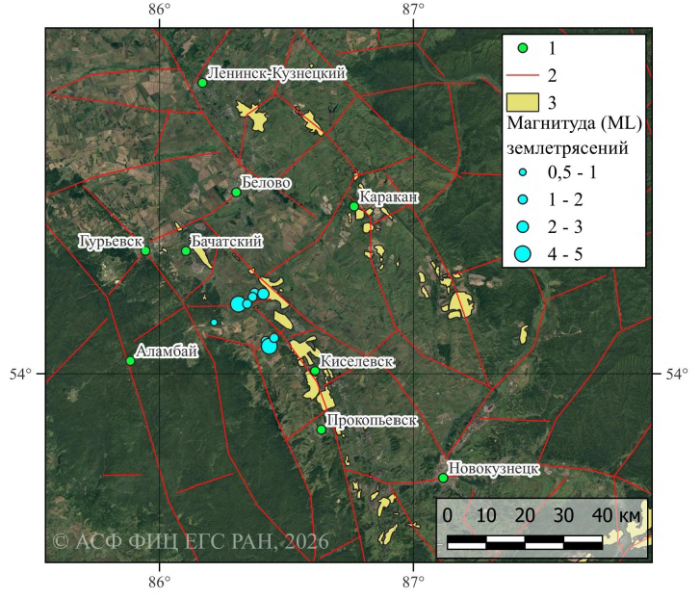This screenshot has width=700, height=599.
Task: Click the red line legend symbol numbered 2
Action: [x=523, y=75]
